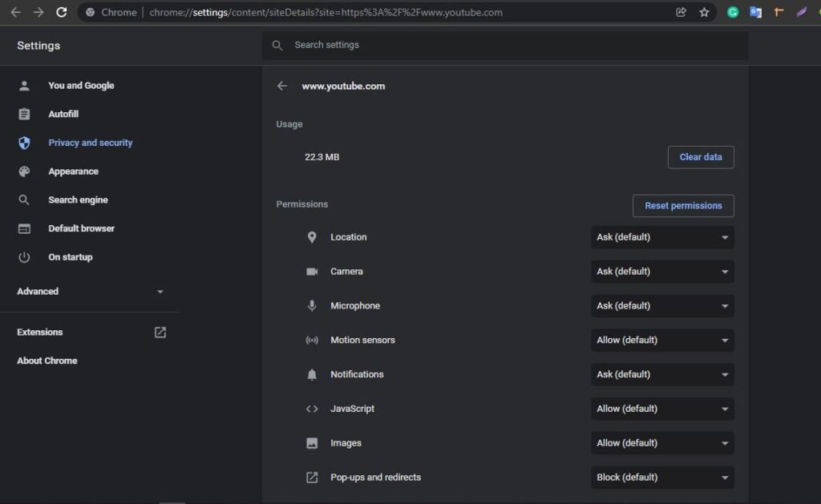Click the Notifications bell icon

[312, 375]
